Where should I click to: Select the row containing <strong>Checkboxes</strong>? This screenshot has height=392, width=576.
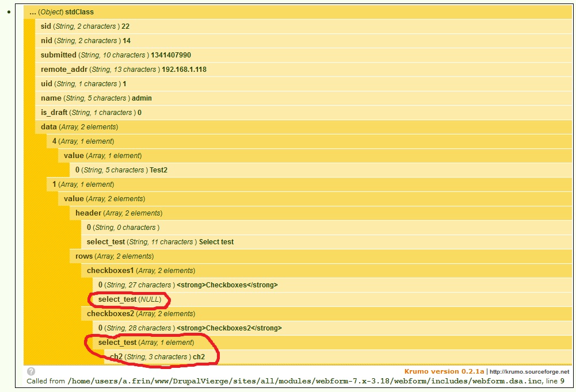[333, 285]
